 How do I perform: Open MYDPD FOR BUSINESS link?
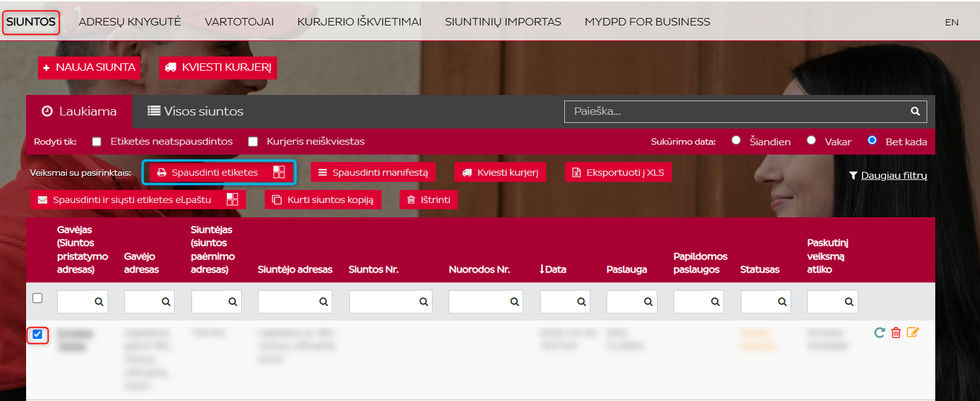[647, 22]
